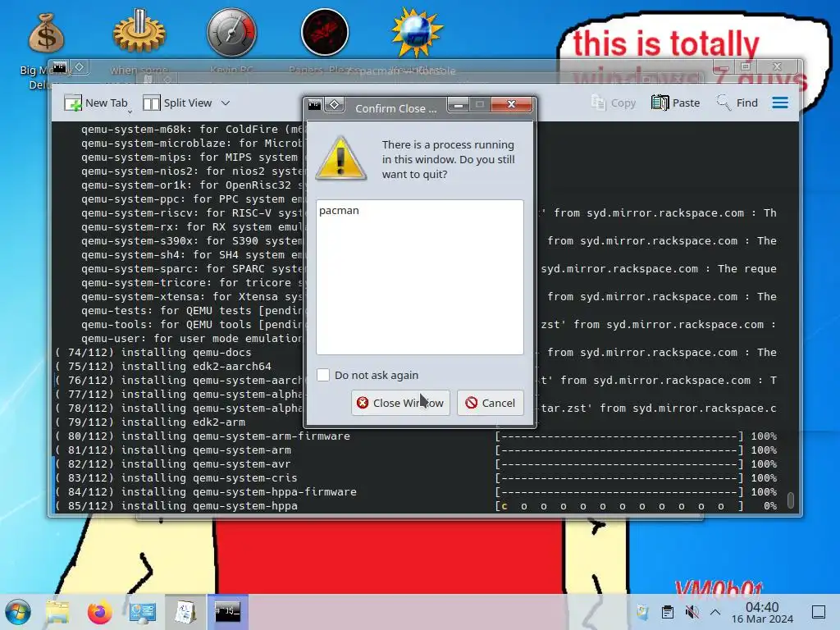Click the New Tab icon in Konsole

coord(73,103)
